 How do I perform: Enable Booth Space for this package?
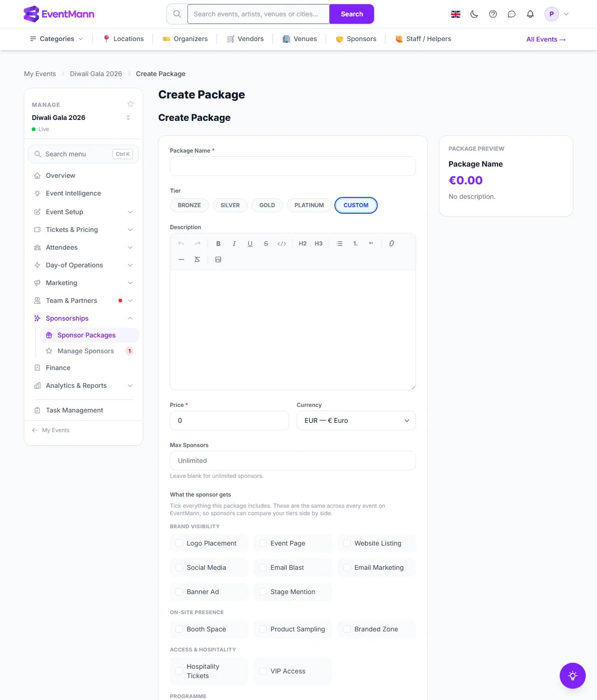tap(179, 629)
